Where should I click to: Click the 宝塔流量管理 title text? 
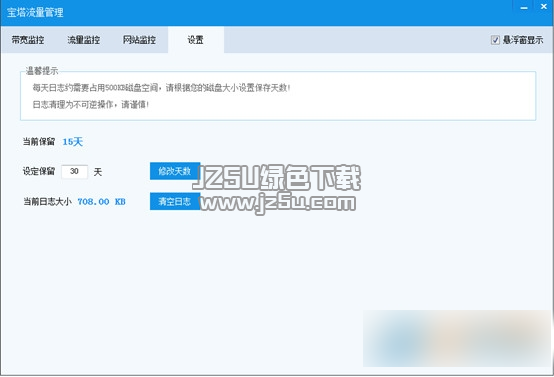coord(35,12)
